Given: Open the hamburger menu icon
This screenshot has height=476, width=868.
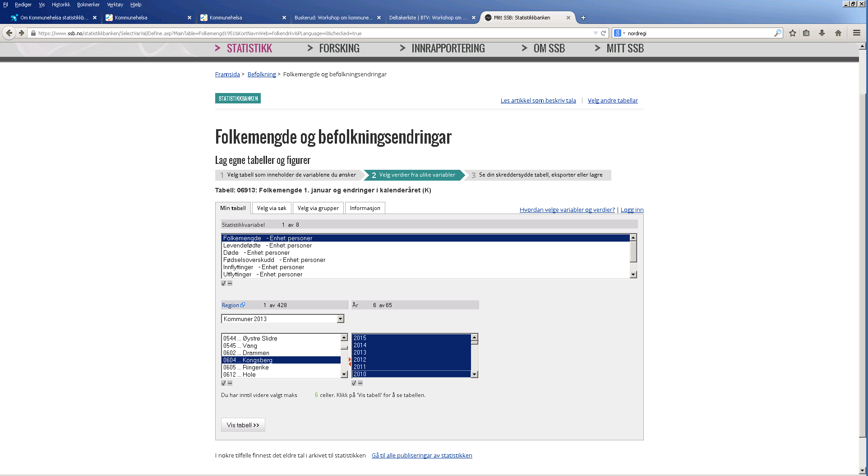Looking at the screenshot, I should 857,33.
